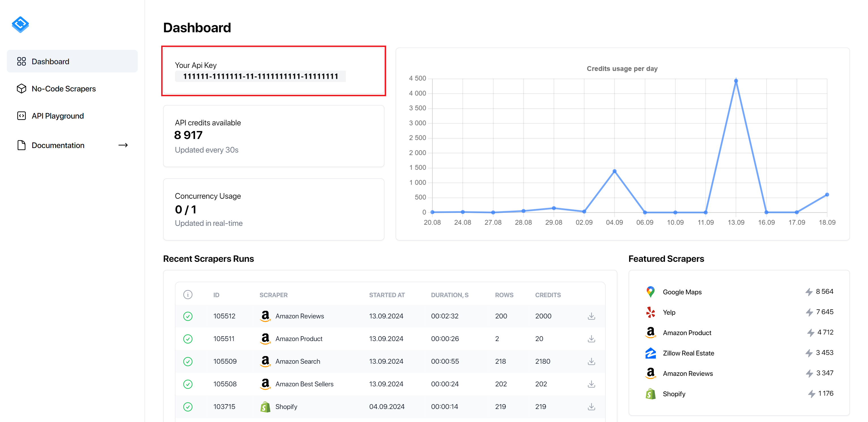Click the 13.09 peak point on chart
The height and width of the screenshot is (422, 868).
click(736, 81)
